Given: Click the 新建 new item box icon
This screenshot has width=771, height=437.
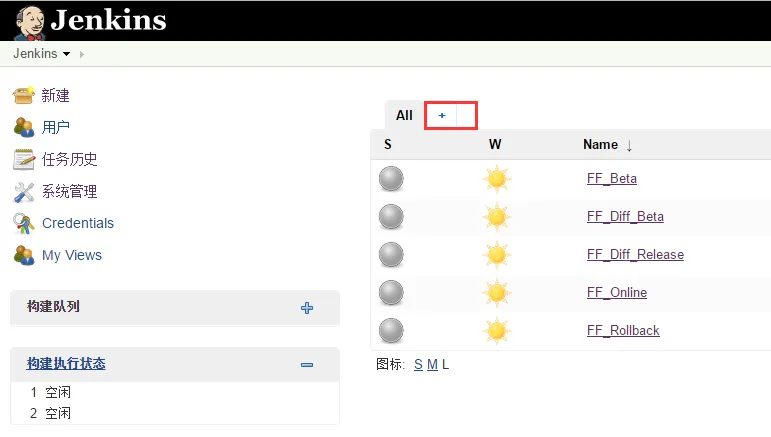Looking at the screenshot, I should pos(24,95).
